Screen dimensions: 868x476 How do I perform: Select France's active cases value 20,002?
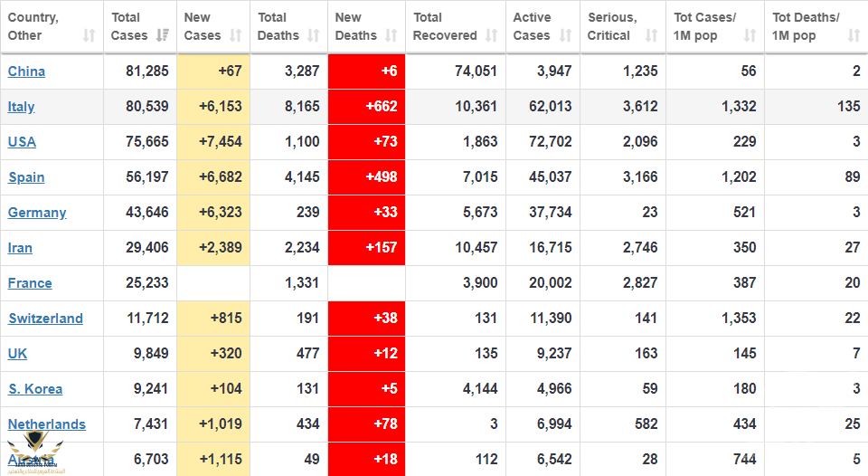[551, 283]
